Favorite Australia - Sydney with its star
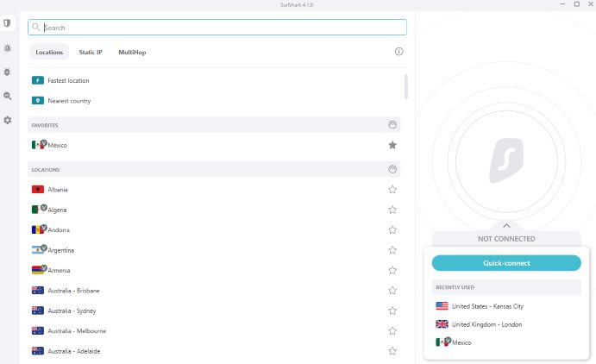 392,311
